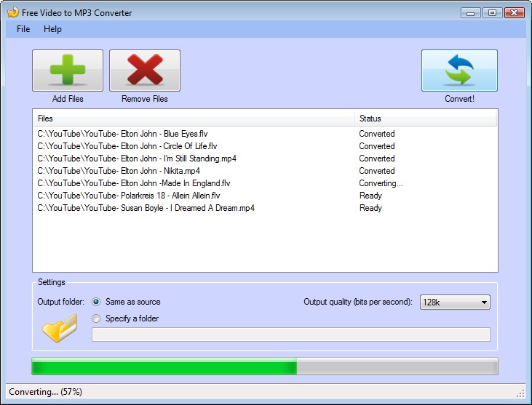Click the 'Converted' status of Nikita row
This screenshot has height=405, width=532.
click(377, 171)
